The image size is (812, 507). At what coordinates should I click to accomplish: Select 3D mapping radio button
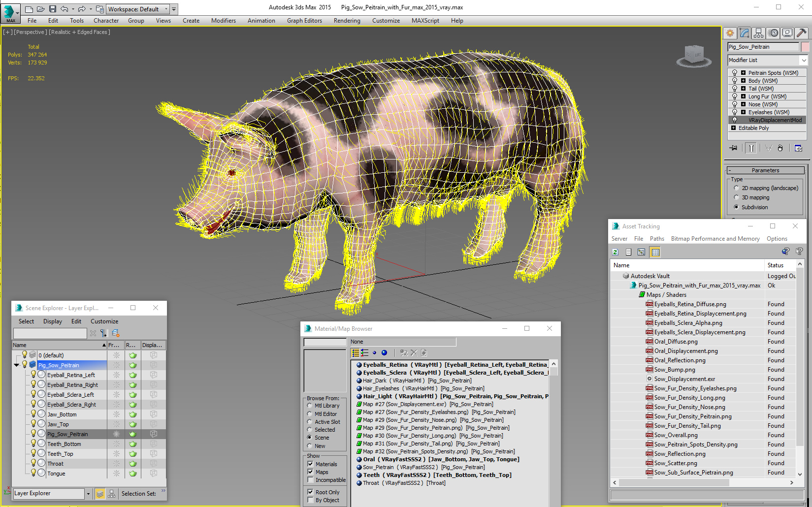click(x=736, y=197)
